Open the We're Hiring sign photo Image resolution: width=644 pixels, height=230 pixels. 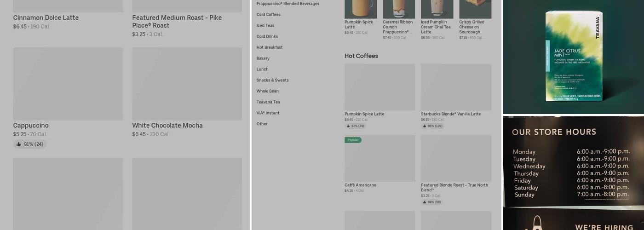coord(574,219)
